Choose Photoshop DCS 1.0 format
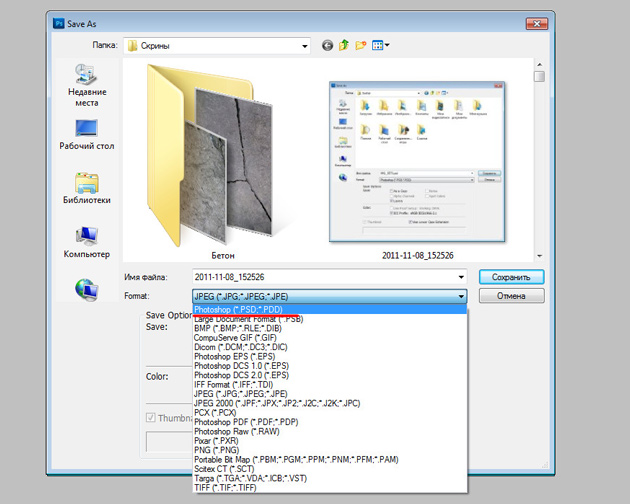 coord(329,366)
